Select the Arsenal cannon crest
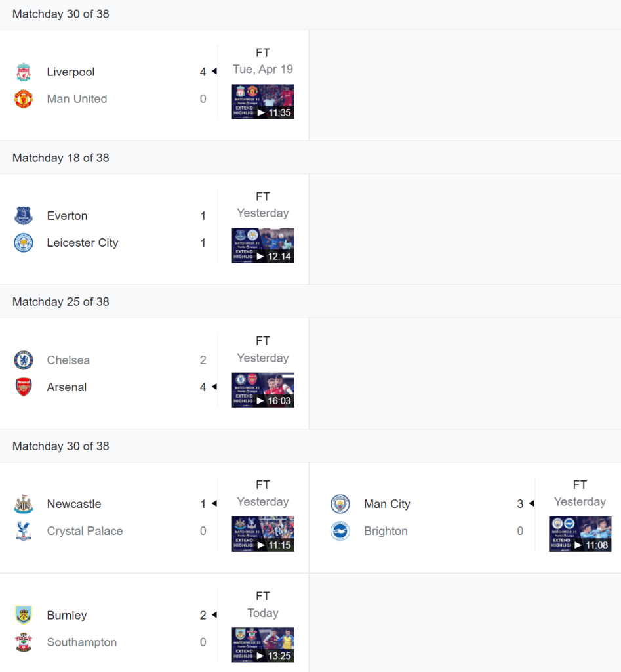 pos(24,387)
